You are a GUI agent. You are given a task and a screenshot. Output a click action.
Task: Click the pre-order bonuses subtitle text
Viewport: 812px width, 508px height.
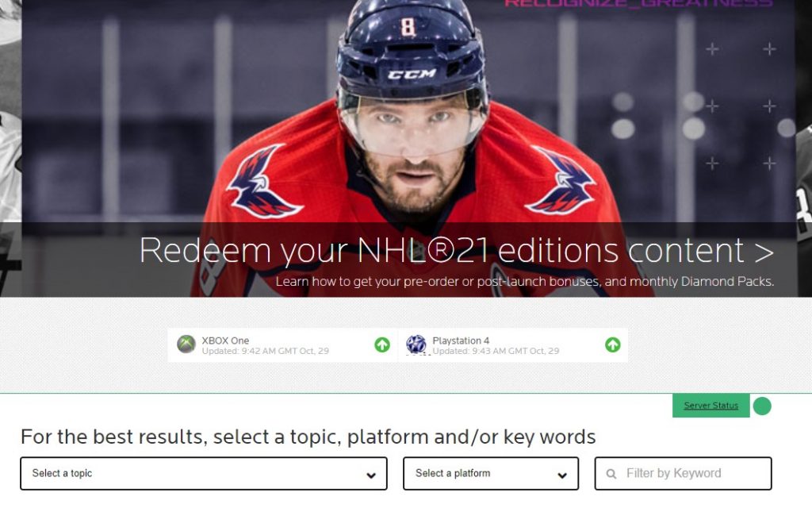click(525, 282)
